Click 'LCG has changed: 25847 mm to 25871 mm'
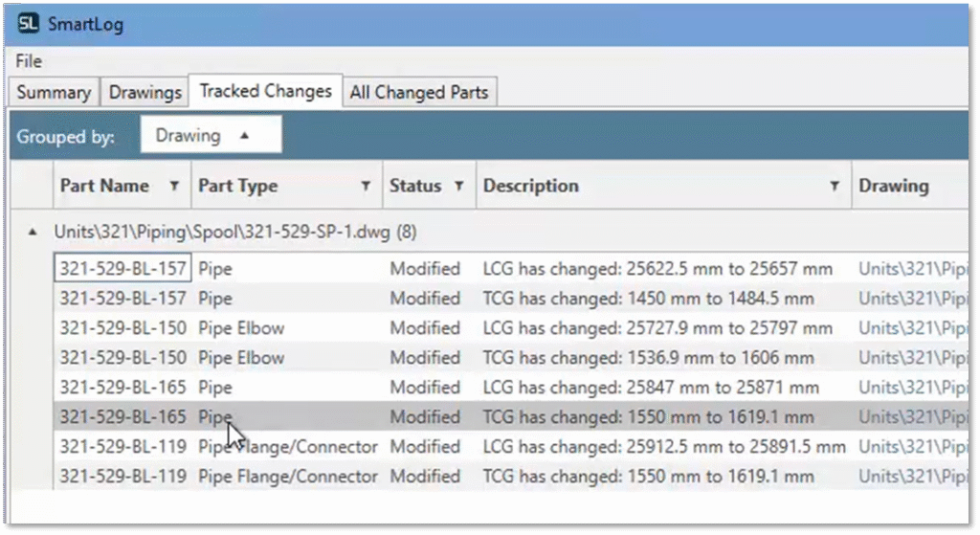 coord(651,388)
